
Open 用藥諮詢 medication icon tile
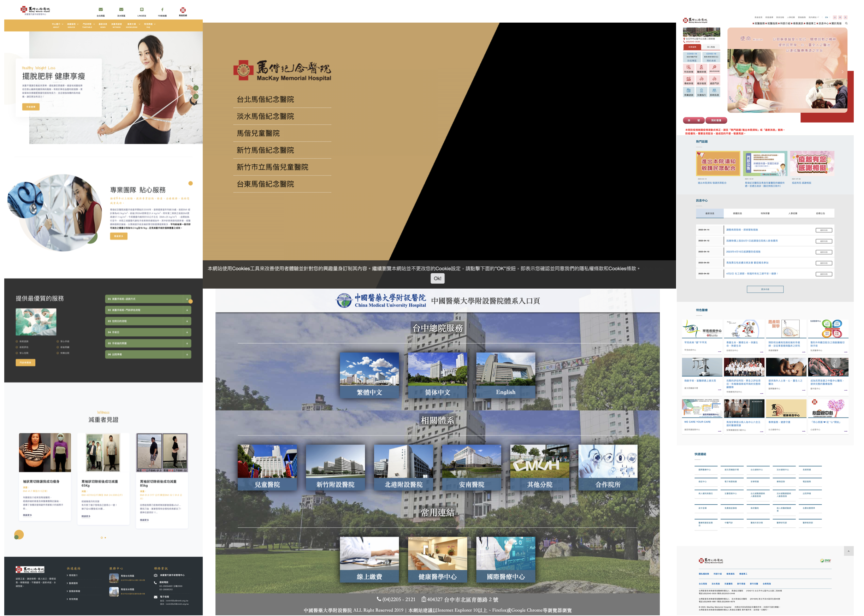point(688,92)
